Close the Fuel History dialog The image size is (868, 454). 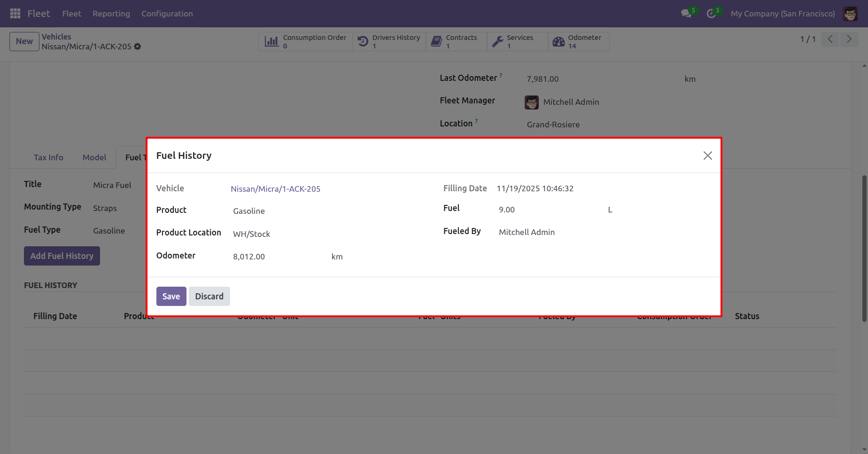pos(708,156)
